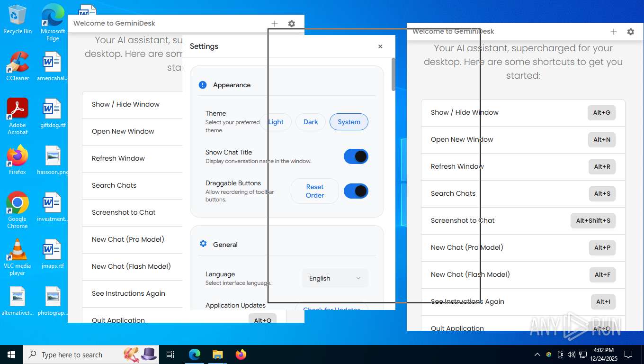The image size is (644, 364).
Task: Open the Language dropdown showing English
Action: (x=335, y=278)
